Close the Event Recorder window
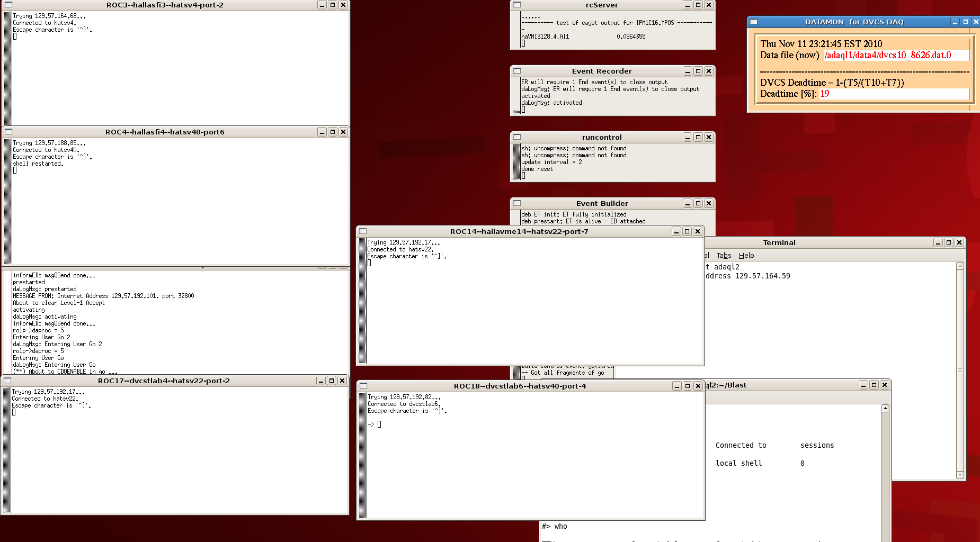This screenshot has width=980, height=542. [709, 71]
